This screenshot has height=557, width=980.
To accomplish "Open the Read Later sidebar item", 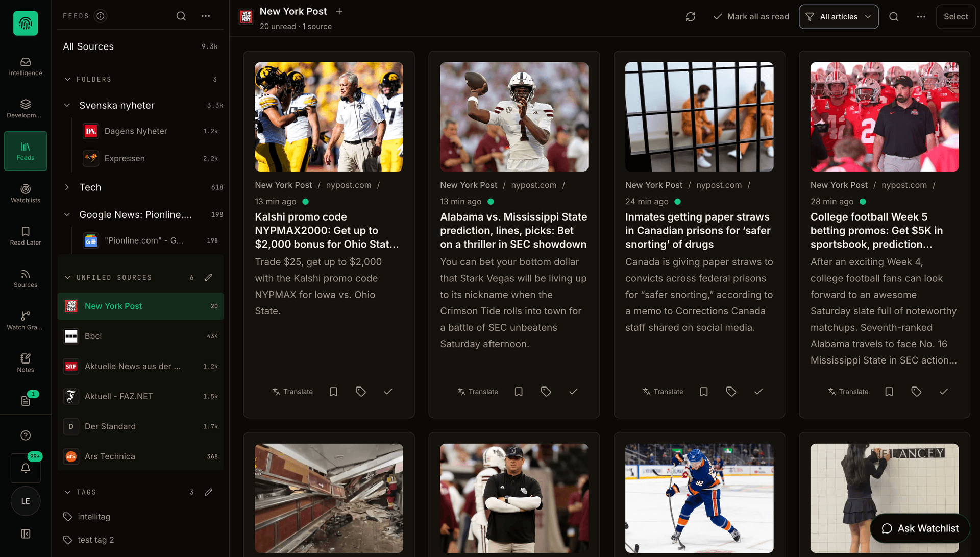I will click(x=26, y=236).
